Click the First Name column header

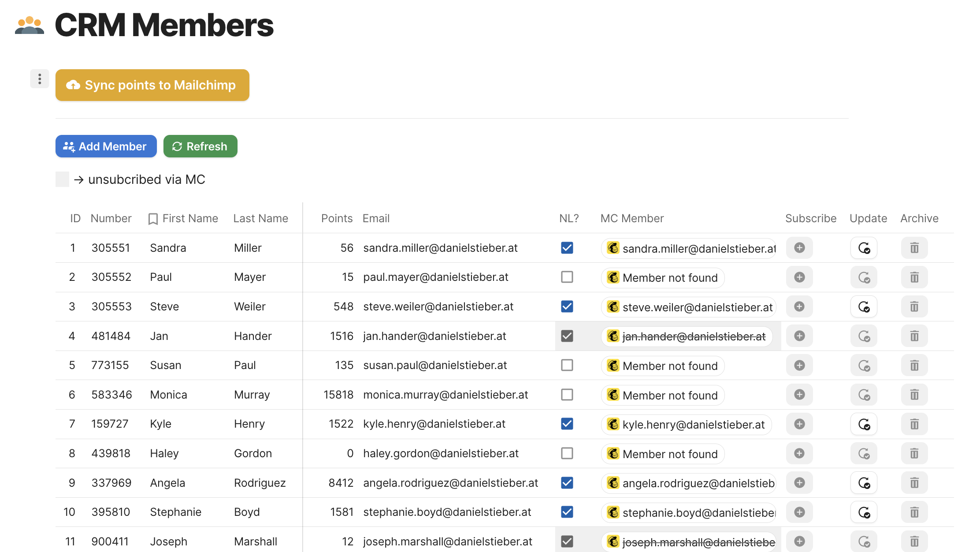tap(190, 218)
